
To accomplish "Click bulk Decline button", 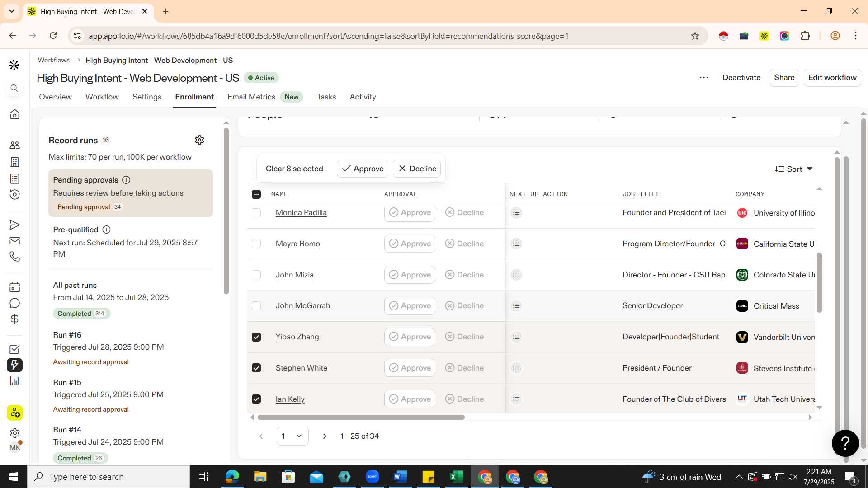I will (x=417, y=169).
